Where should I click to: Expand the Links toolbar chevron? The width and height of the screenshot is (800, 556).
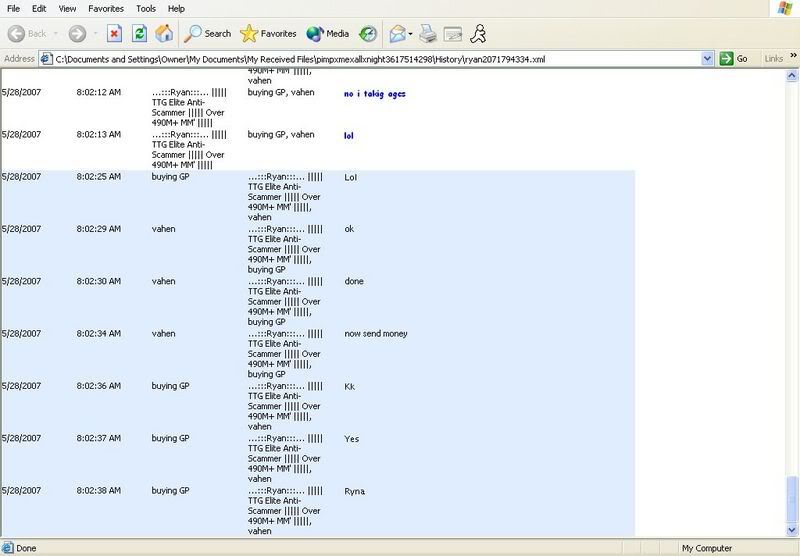[792, 59]
